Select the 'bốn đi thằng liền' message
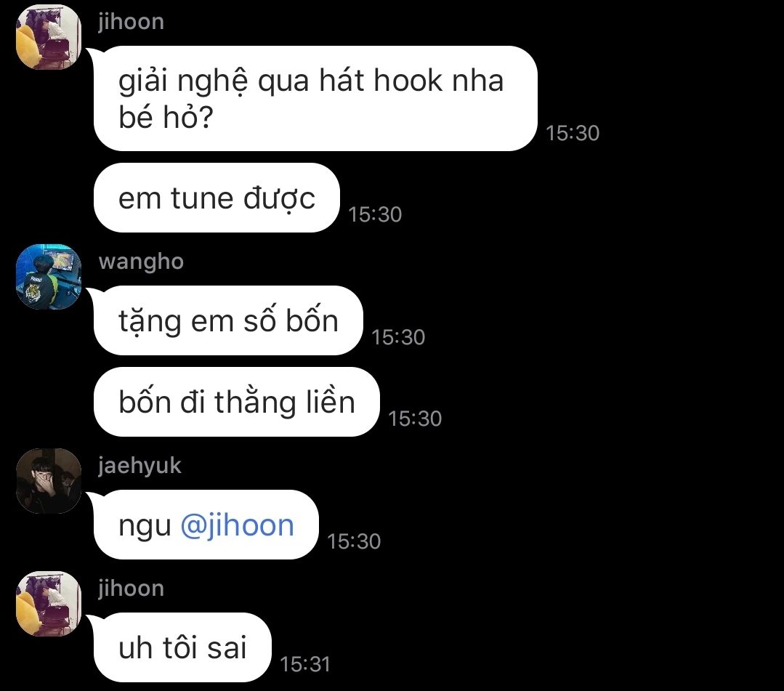This screenshot has width=784, height=691. (236, 402)
